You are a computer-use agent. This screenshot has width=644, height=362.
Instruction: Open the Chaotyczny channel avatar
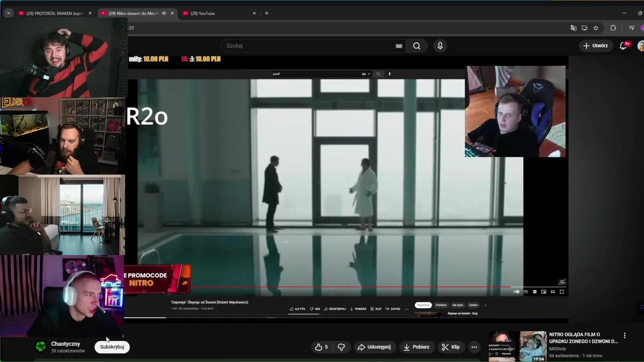coord(41,346)
